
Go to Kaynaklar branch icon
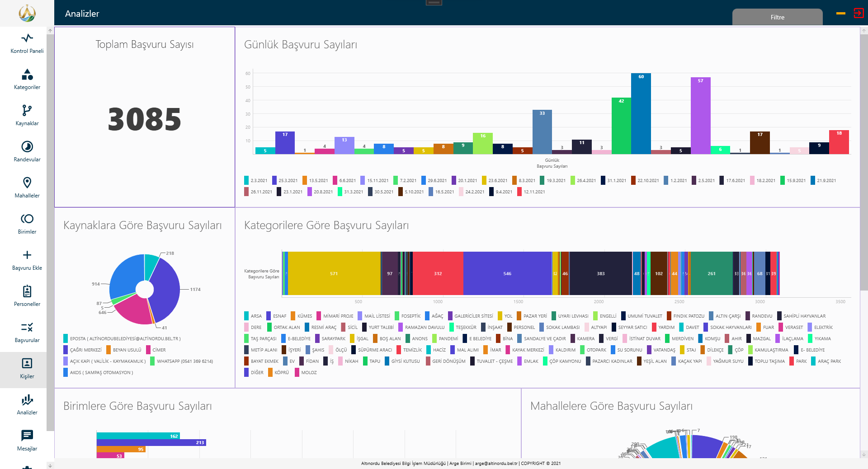click(x=27, y=111)
